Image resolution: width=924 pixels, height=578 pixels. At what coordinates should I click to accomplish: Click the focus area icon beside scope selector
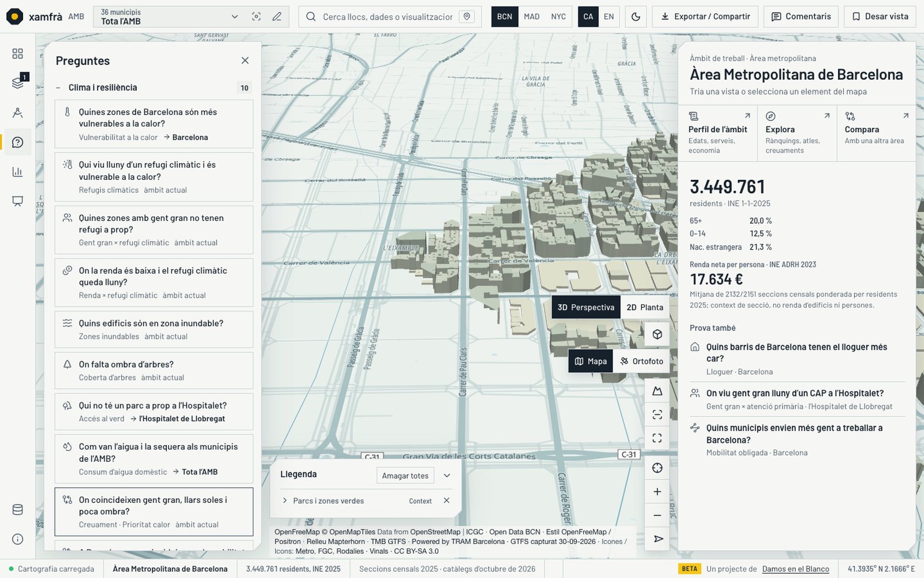(256, 17)
